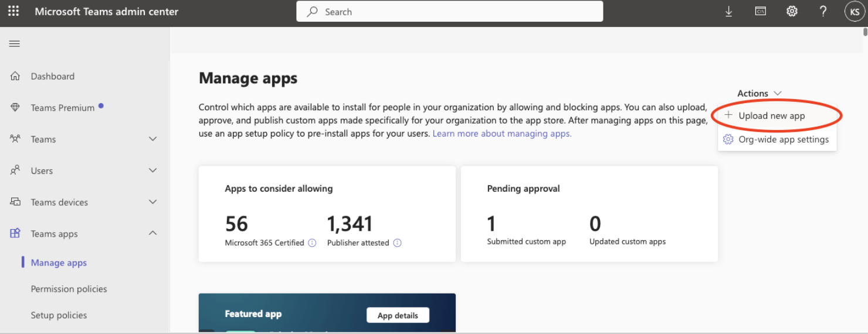868x334 pixels.
Task: Open Manage apps navigation item
Action: (59, 263)
